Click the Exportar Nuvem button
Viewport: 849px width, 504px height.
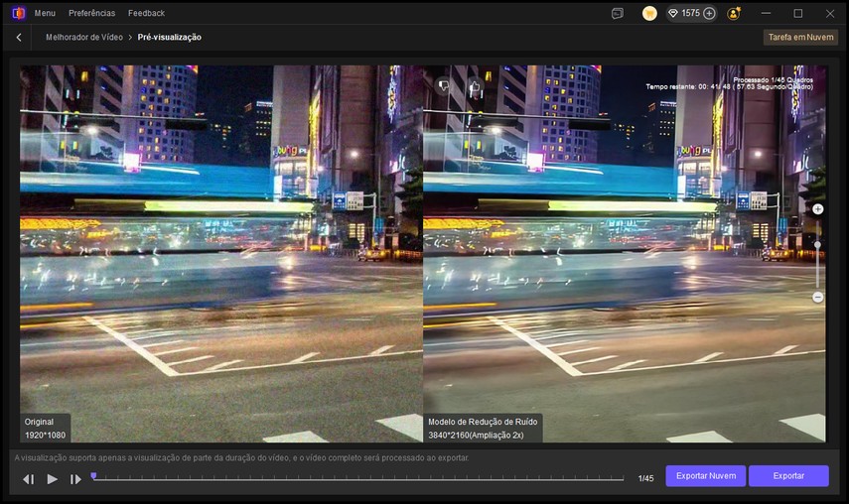coord(706,476)
